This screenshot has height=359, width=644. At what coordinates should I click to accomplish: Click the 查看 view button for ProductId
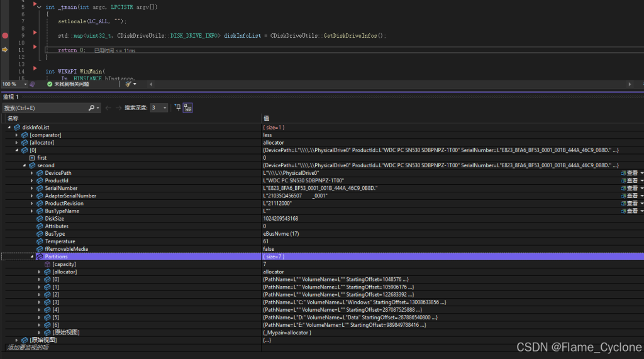(x=631, y=180)
